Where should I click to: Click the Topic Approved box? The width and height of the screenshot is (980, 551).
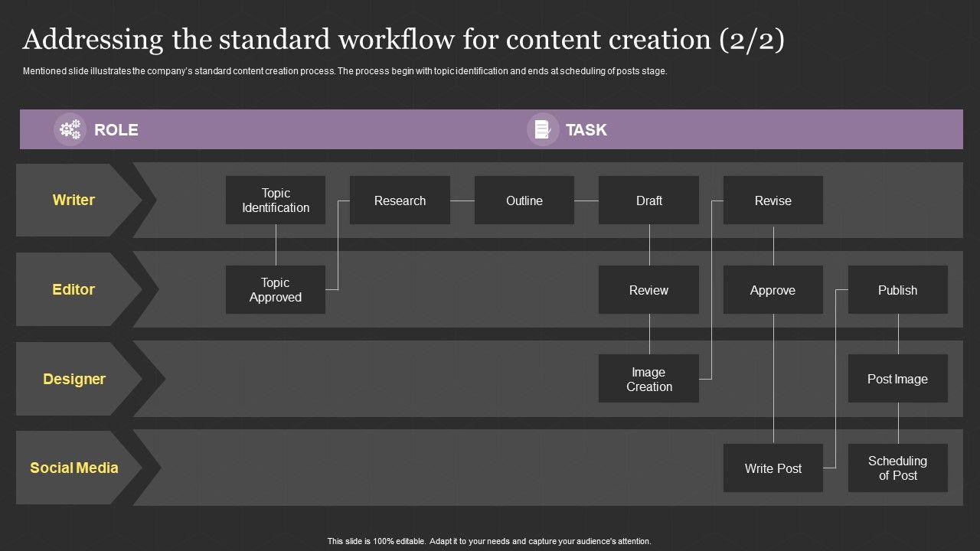[276, 290]
